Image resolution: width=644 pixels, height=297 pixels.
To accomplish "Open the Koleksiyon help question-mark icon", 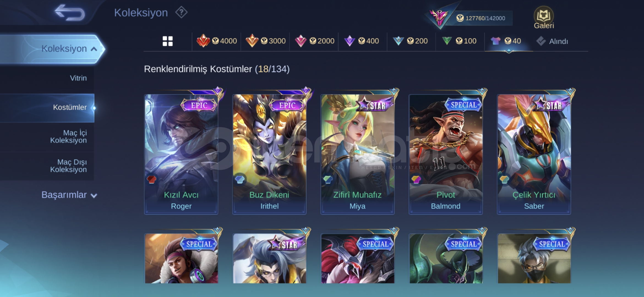I will [181, 13].
